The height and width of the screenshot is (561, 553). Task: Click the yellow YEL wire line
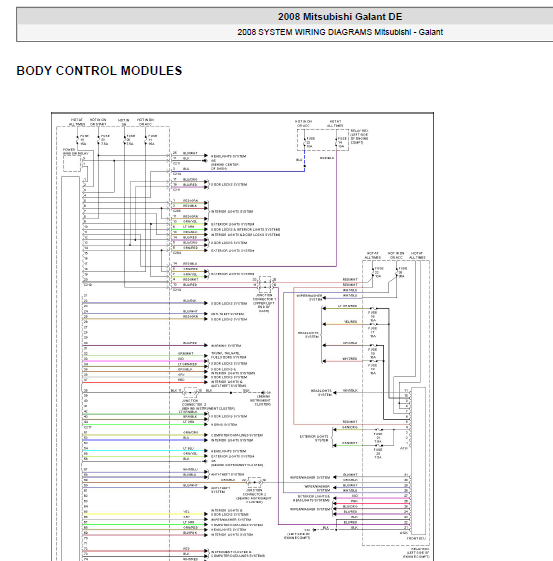click(145, 514)
